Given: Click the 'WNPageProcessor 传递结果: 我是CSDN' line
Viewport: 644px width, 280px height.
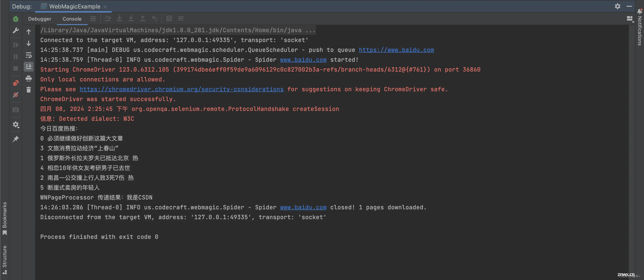Looking at the screenshot, I should [96, 197].
